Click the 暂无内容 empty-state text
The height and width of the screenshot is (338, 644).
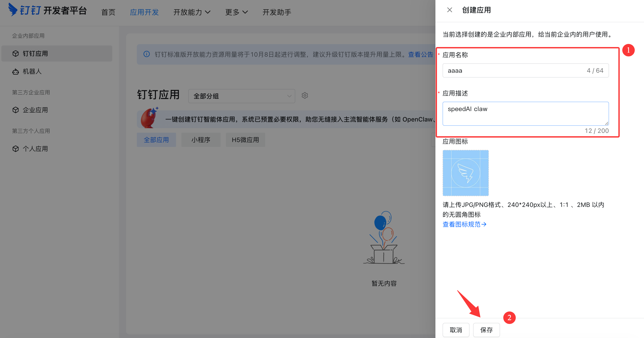tap(384, 283)
